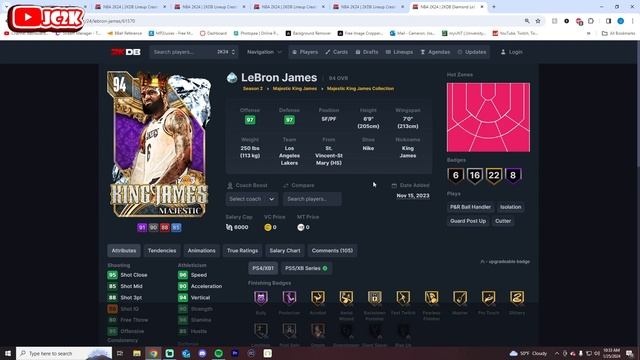Switch to the Attributes tab
Viewport: 640px width, 360px height.
[x=124, y=251]
